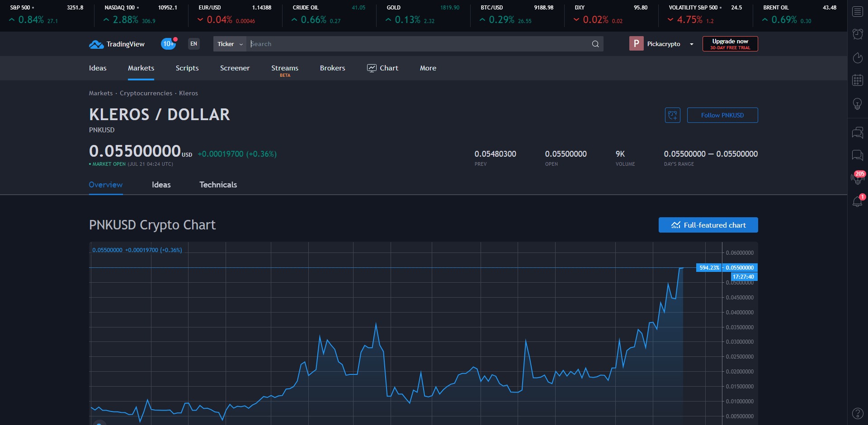Switch to the symbol Ideas tab

pos(161,185)
